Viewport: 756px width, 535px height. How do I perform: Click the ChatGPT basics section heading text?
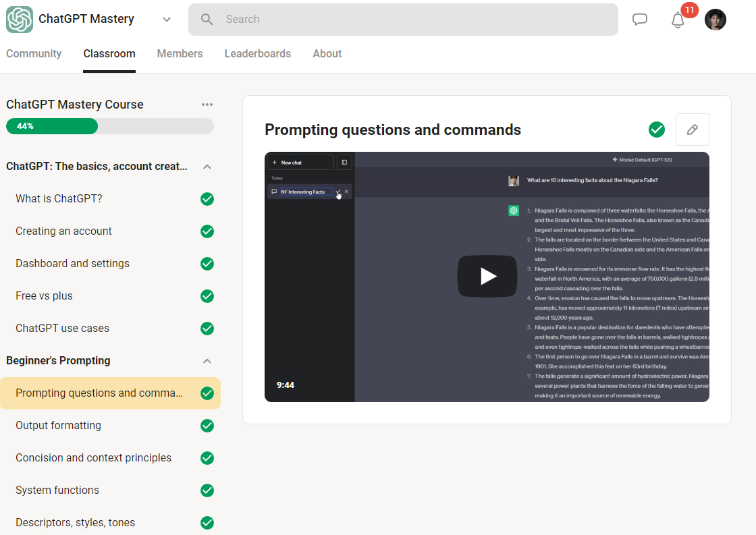point(97,166)
